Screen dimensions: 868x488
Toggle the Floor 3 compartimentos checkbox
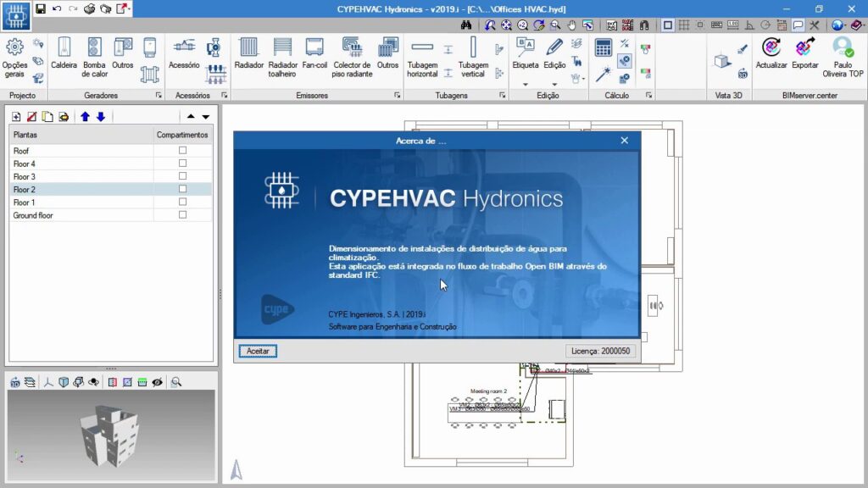click(182, 176)
